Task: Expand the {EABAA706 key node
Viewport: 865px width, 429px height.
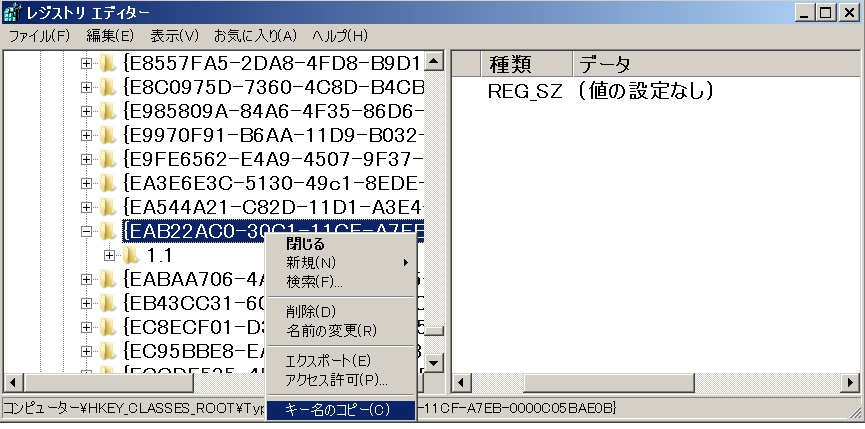Action: pos(86,279)
